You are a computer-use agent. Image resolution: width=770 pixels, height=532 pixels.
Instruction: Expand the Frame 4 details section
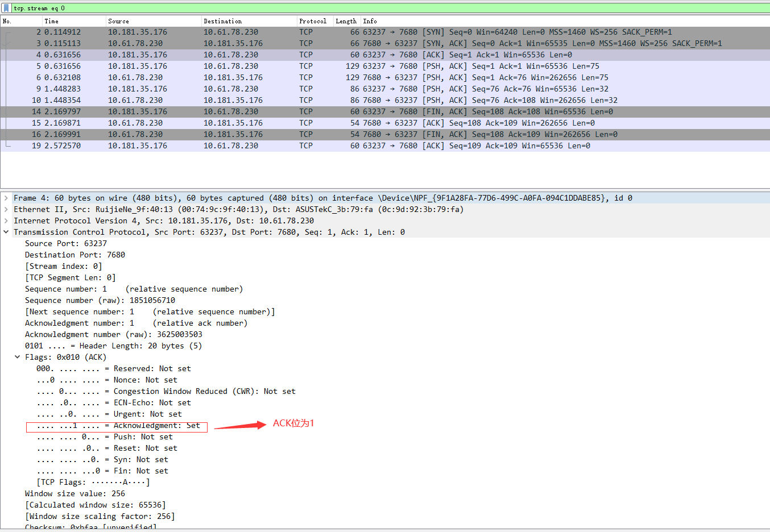(x=6, y=198)
